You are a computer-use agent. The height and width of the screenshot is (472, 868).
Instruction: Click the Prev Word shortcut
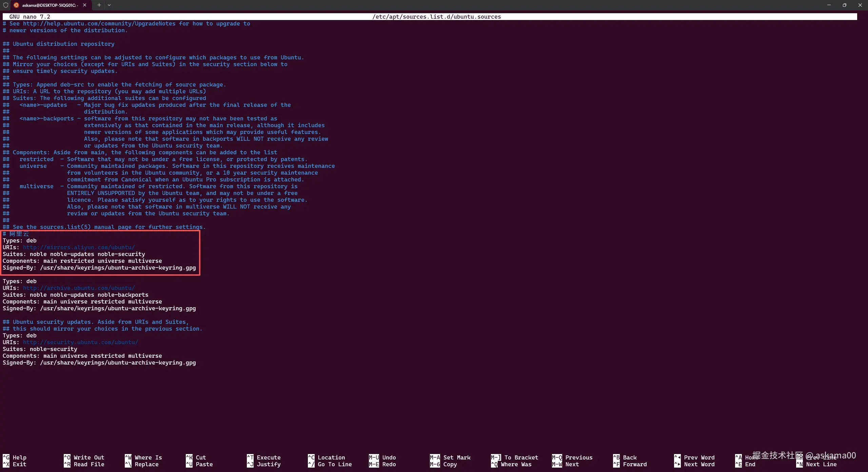click(x=694, y=457)
